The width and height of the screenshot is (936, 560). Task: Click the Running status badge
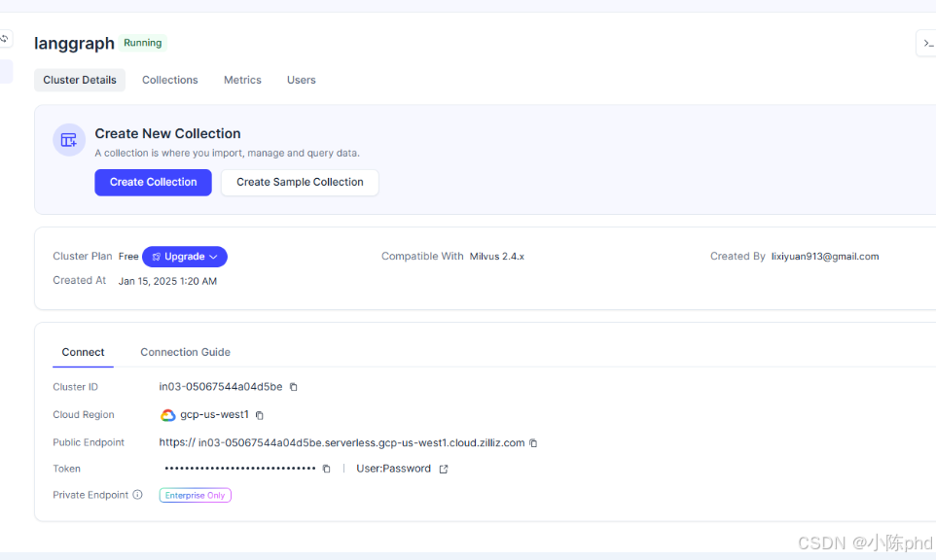coord(142,43)
